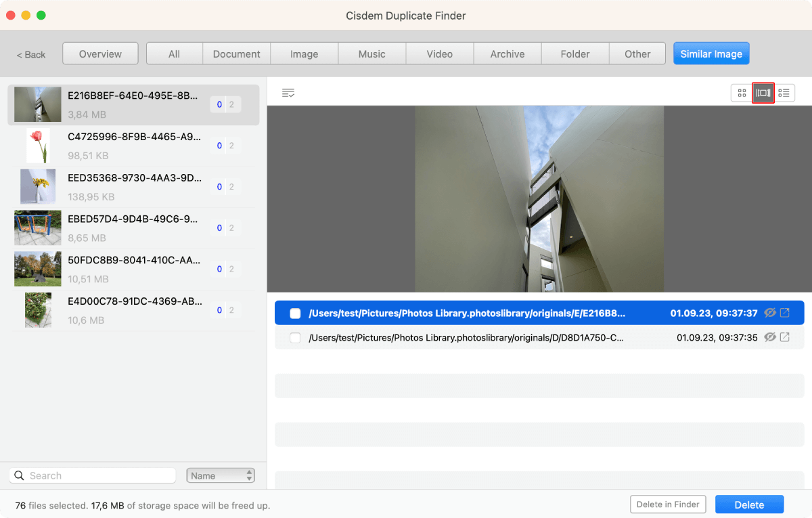Open the selected E216B8 file in Finder
This screenshot has height=518, width=812.
[785, 313]
